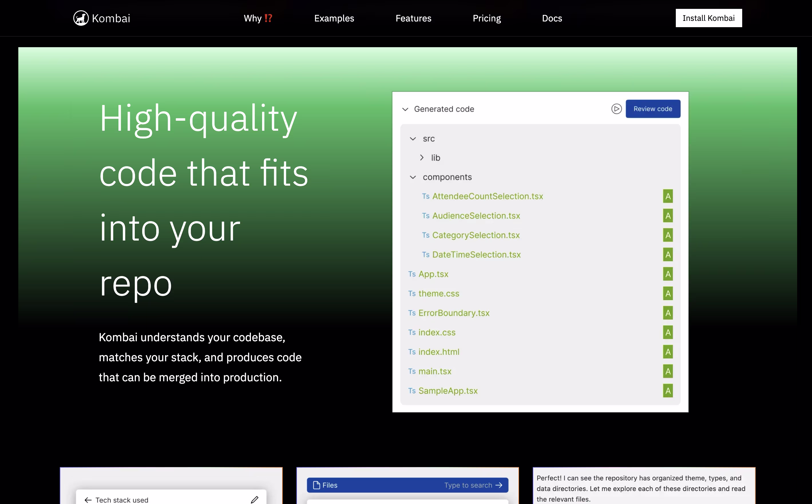Open the Examples navigation link
Screen dimensions: 812x504
tap(334, 18)
